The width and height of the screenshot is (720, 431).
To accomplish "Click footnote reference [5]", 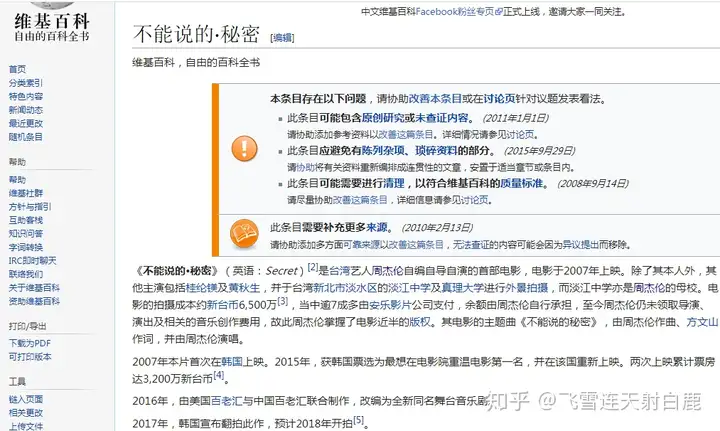I will click(x=358, y=419).
